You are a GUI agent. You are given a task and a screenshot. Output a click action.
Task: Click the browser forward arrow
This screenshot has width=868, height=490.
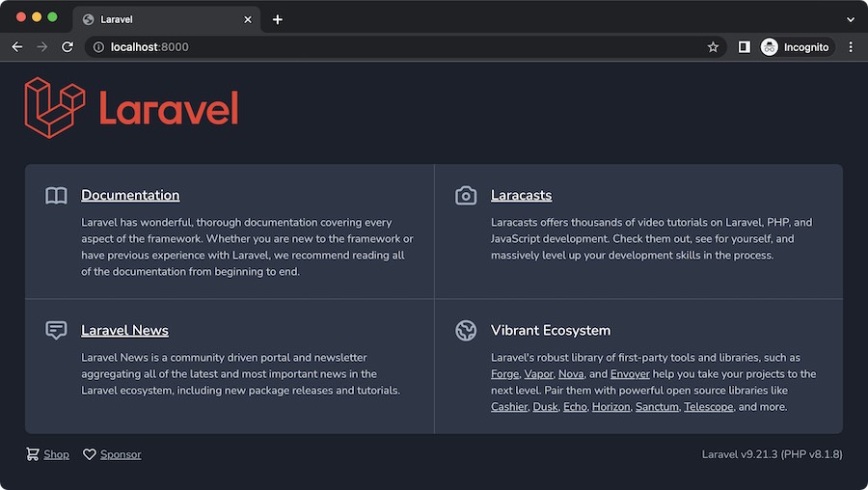pyautogui.click(x=42, y=47)
